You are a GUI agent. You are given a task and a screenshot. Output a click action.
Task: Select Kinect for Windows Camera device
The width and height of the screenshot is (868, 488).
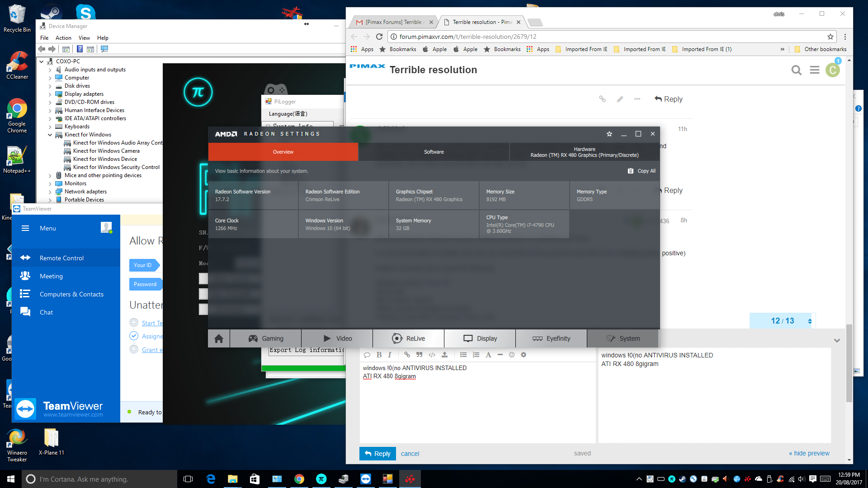(x=106, y=151)
